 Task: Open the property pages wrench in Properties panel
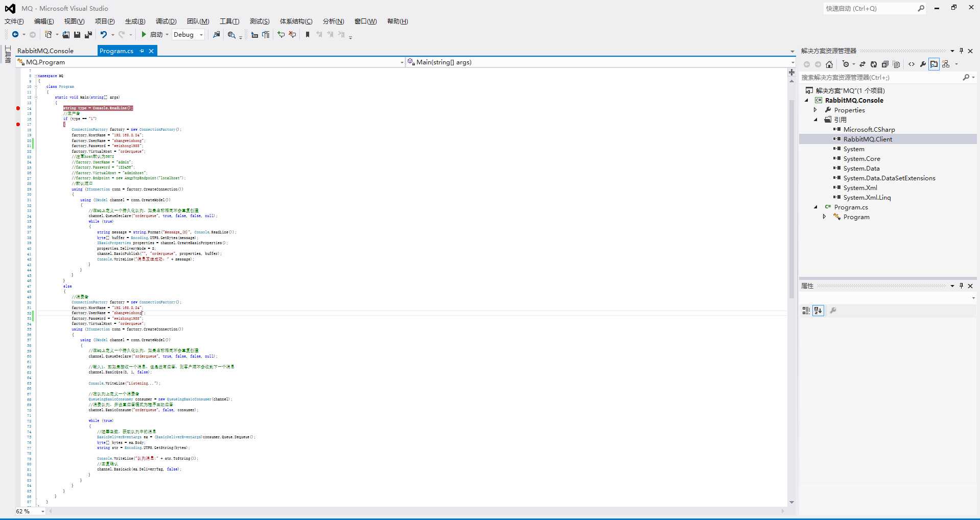pos(833,311)
